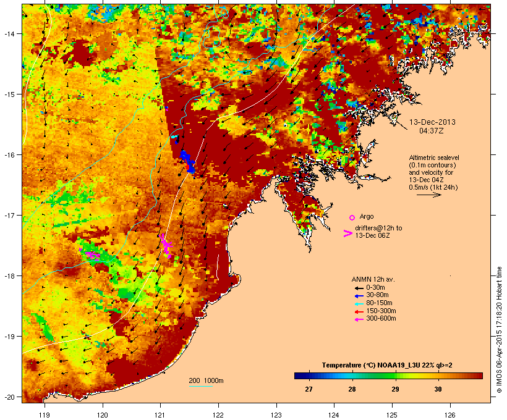This screenshot has width=507, height=420.
Task: Click the 0-30m depth label
Action: (x=375, y=288)
